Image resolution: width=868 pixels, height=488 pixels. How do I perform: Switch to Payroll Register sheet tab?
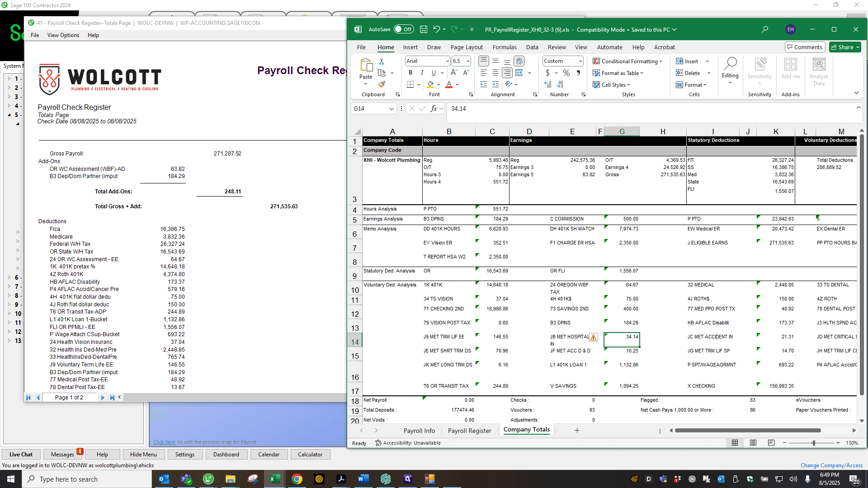click(469, 431)
